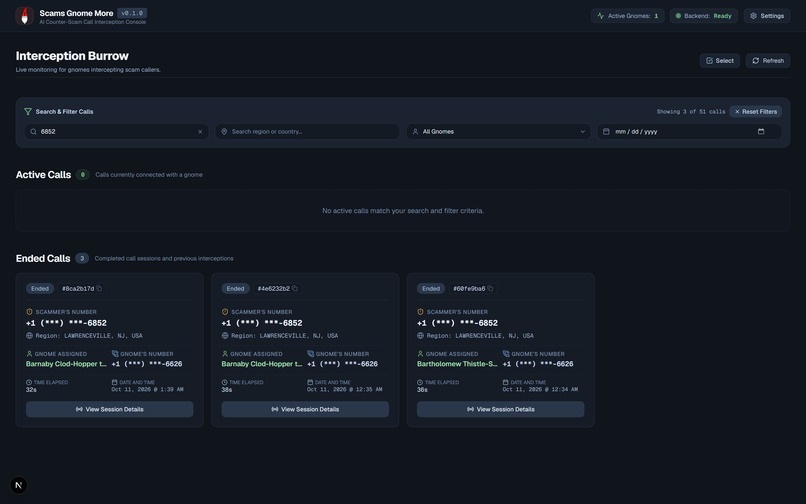Viewport: 806px width, 504px height.
Task: Copy call ID #60fe9ba6 using the copy icon
Action: [490, 289]
